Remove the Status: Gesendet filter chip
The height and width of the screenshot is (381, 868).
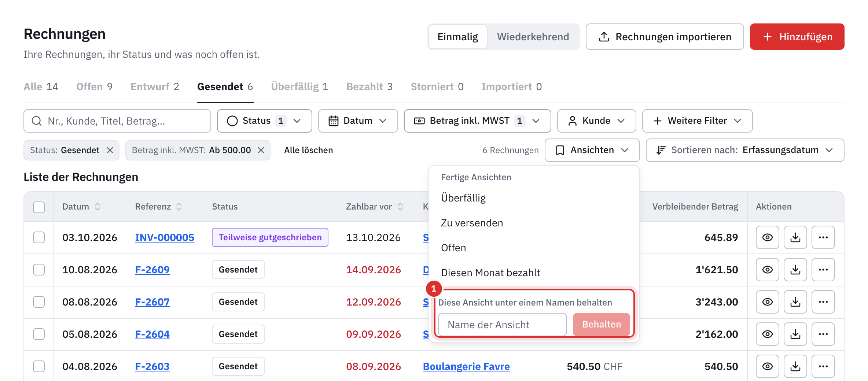coord(110,150)
